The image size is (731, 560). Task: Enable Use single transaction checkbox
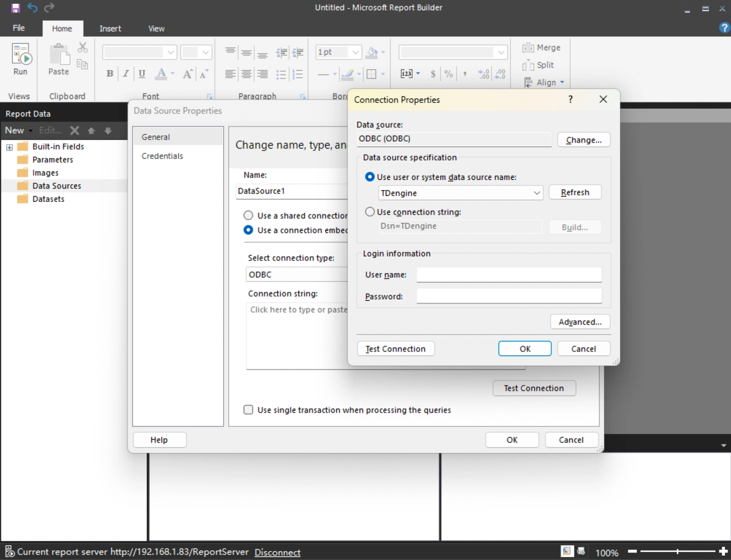click(x=248, y=409)
